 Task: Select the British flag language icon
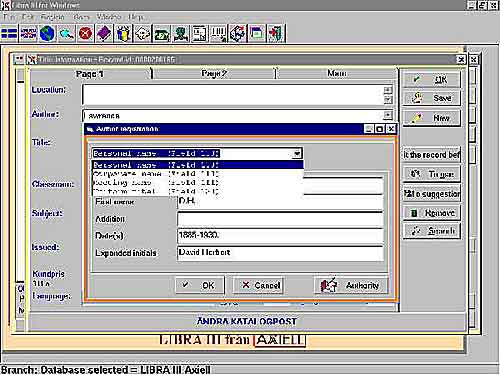click(x=28, y=34)
